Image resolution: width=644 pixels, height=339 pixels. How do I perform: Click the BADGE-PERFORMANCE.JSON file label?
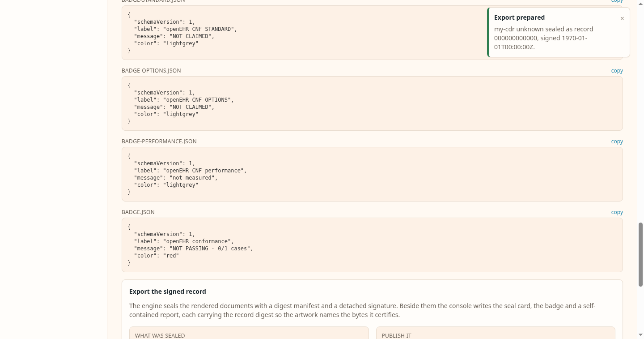159,142
